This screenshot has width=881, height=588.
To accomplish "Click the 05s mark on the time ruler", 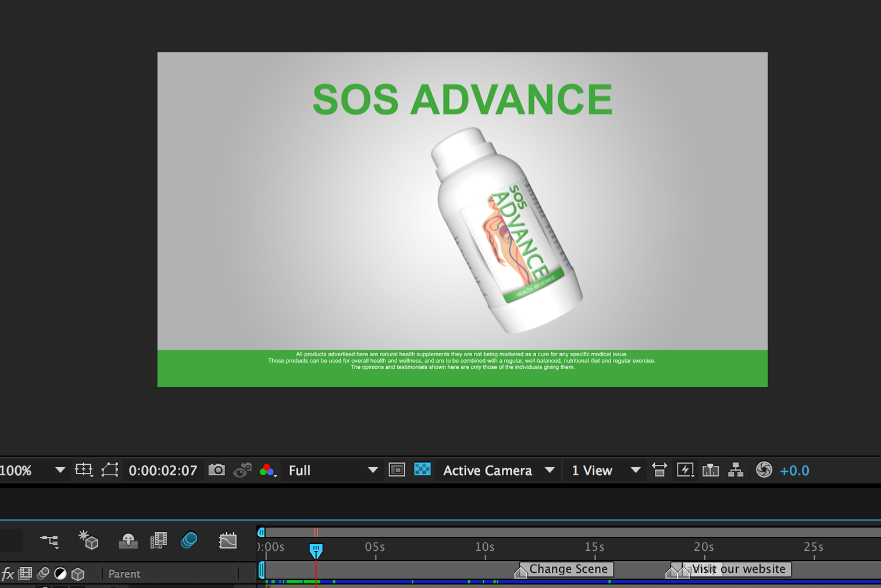I will coord(375,547).
